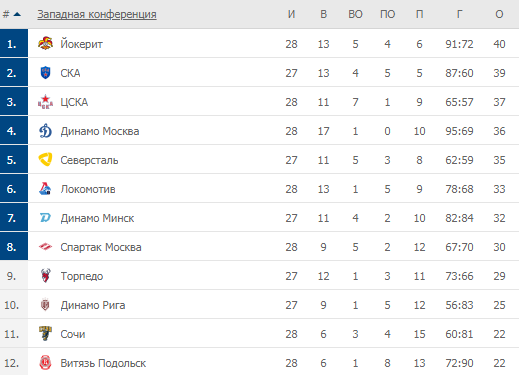519x375 pixels.
Task: Click the Йокерит team logo
Action: [x=45, y=43]
